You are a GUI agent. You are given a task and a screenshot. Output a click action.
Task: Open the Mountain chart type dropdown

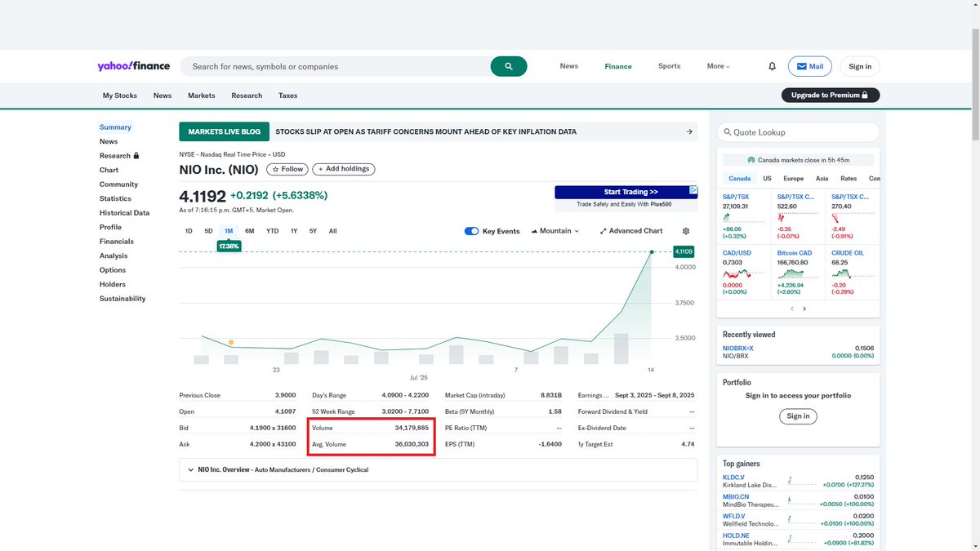[x=555, y=231]
